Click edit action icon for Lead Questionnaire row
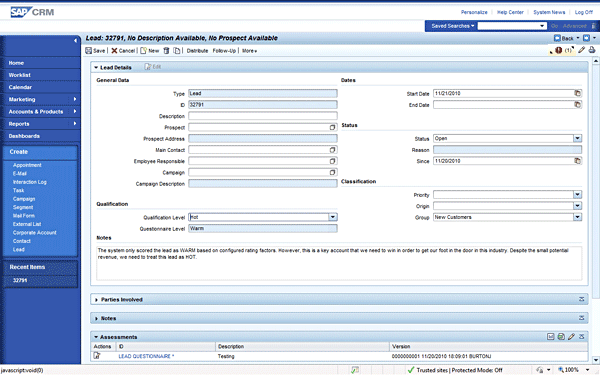Viewport: 600px width, 375px height. click(97, 355)
